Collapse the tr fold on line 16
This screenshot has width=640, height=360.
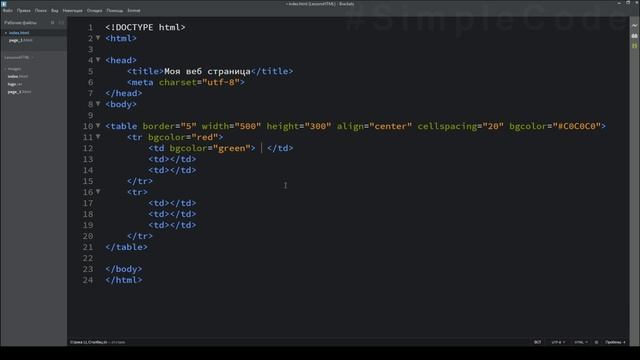tap(98, 192)
